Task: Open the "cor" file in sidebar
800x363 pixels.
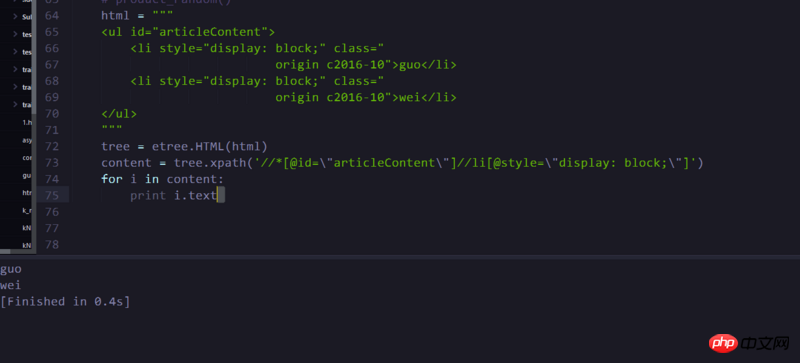Action: click(x=27, y=158)
